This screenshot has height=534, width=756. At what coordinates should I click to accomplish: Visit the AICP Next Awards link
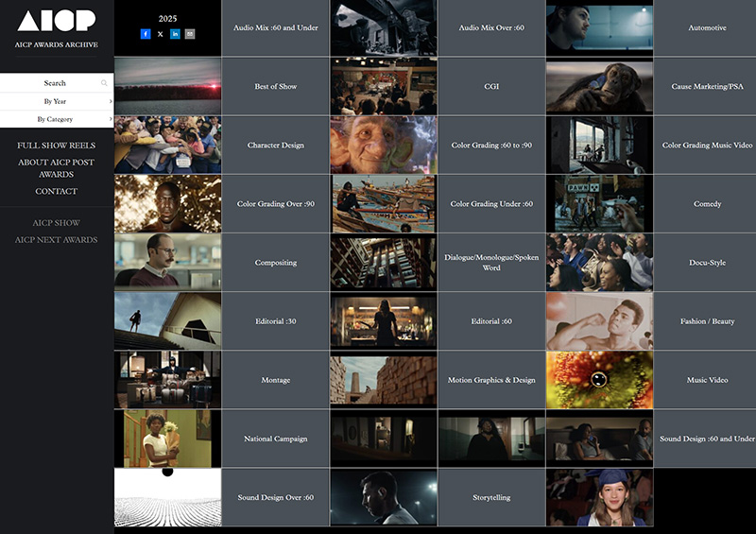(x=57, y=240)
